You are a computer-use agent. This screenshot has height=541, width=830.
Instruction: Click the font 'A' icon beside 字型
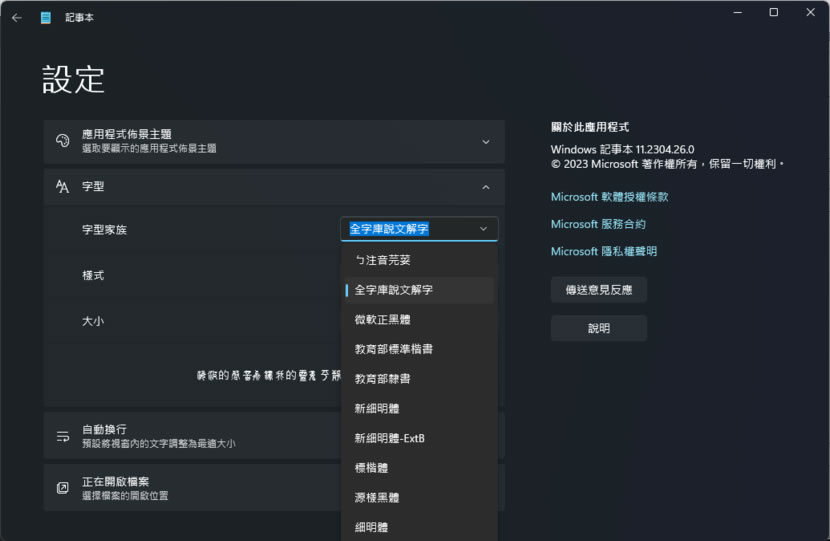point(62,186)
